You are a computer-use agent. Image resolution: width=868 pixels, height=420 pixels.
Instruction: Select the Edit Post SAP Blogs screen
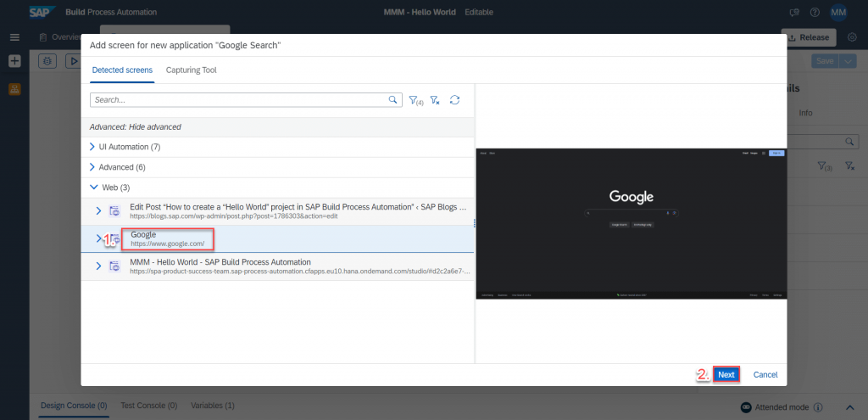[277, 211]
